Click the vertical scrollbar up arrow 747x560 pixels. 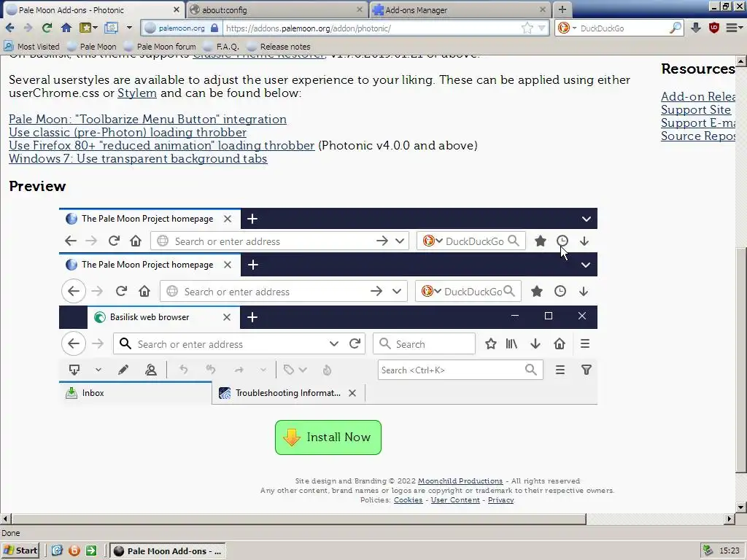[741, 61]
